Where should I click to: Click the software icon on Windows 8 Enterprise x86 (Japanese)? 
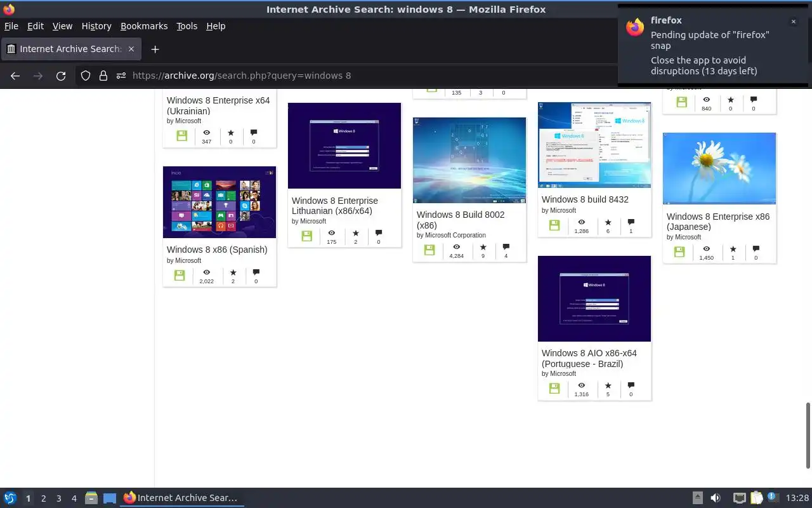click(x=679, y=252)
